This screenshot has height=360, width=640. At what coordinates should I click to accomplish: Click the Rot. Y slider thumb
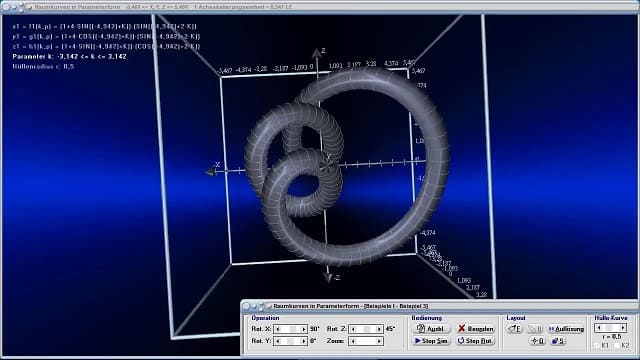[x=290, y=341]
